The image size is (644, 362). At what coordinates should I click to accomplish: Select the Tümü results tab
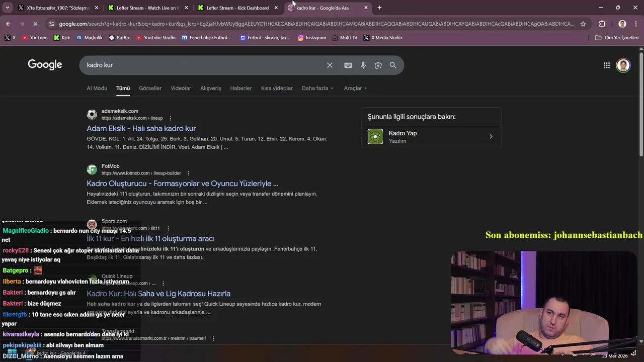coord(123,88)
